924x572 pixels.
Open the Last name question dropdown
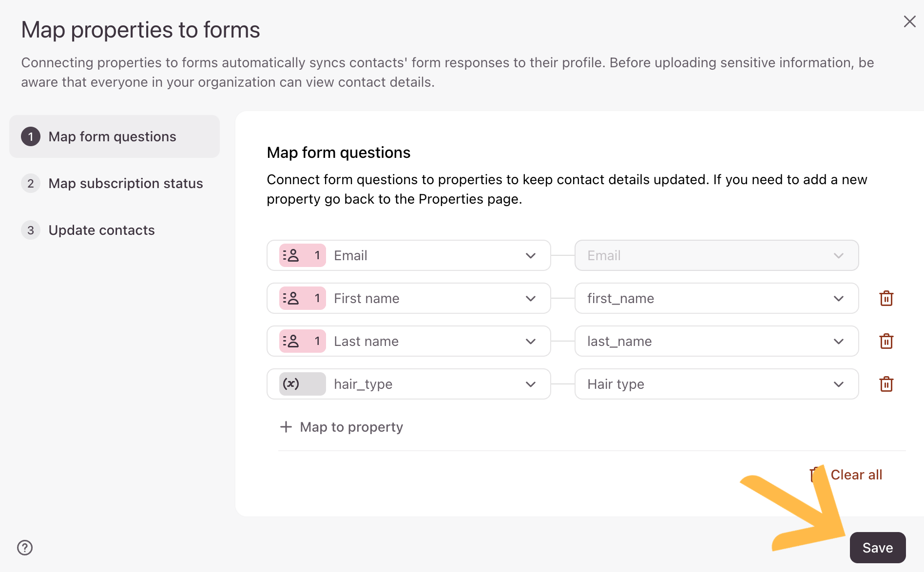pyautogui.click(x=530, y=341)
